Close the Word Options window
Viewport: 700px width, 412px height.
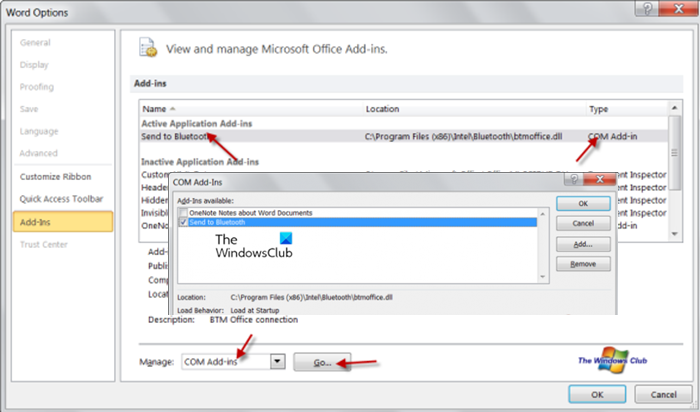click(678, 8)
